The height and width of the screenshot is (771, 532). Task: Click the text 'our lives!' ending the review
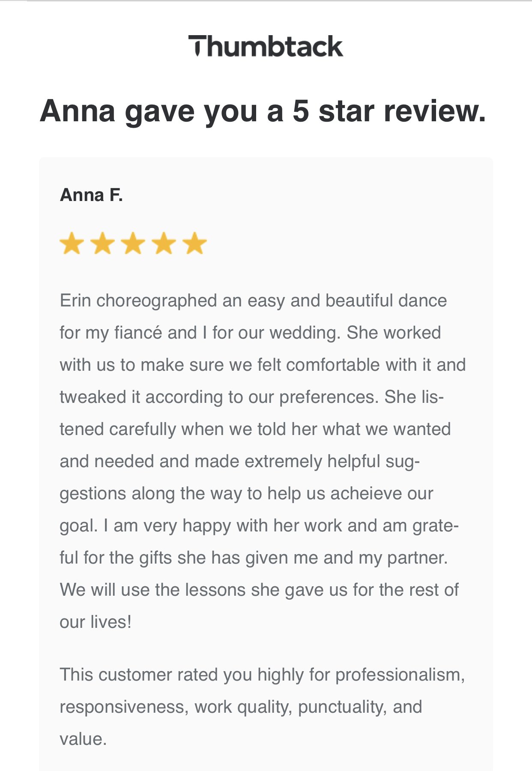96,622
